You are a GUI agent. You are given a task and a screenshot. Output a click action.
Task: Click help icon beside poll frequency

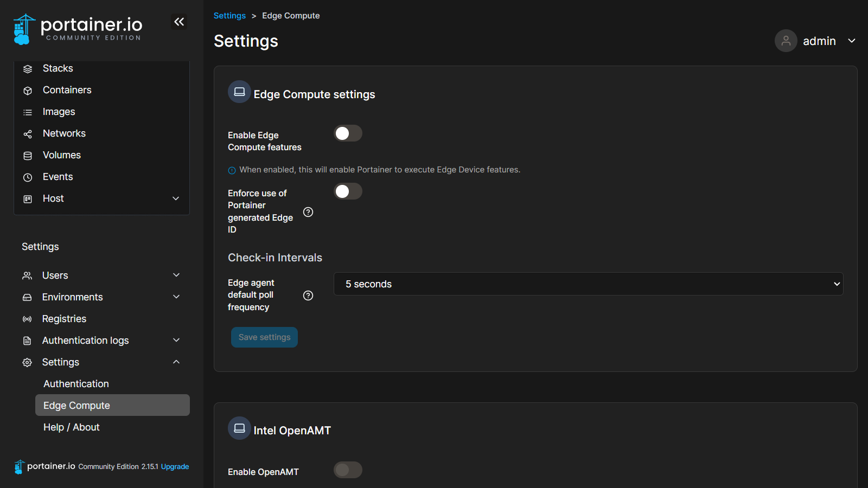coord(308,296)
